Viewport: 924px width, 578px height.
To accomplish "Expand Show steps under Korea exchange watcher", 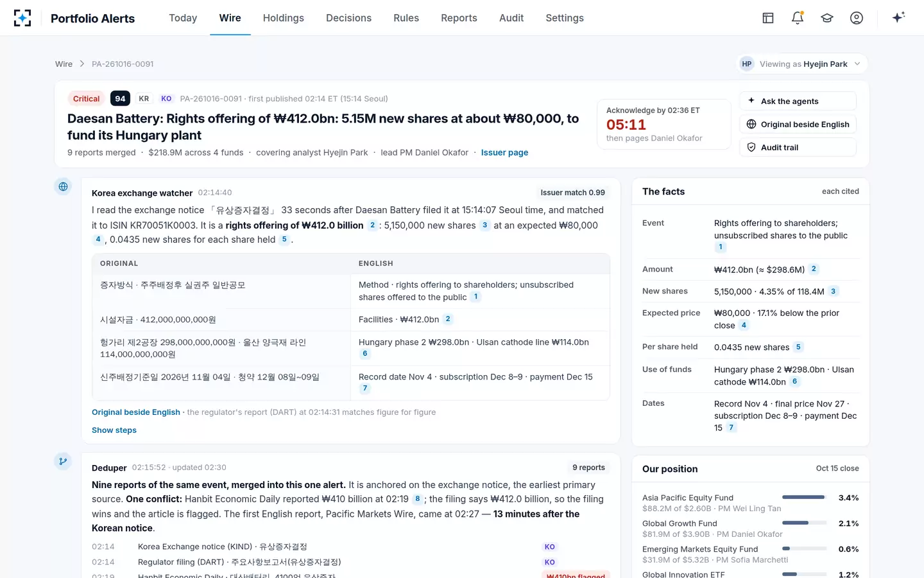I will (x=114, y=430).
